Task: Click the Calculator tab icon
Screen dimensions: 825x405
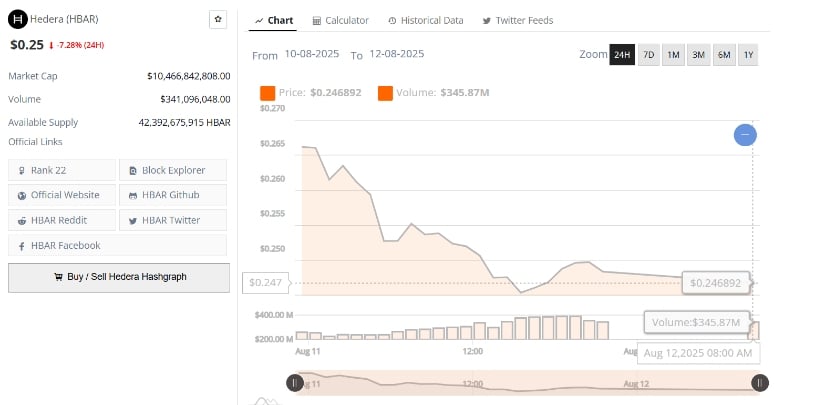Action: coord(317,21)
